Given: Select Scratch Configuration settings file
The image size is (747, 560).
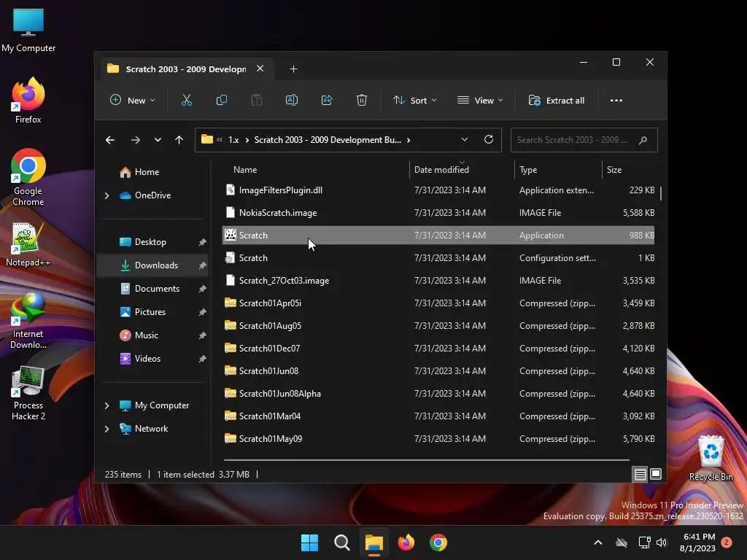Looking at the screenshot, I should coord(438,258).
